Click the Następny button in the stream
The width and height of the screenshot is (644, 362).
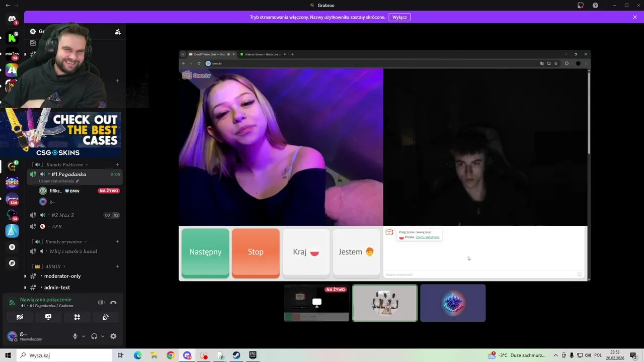pos(205,252)
